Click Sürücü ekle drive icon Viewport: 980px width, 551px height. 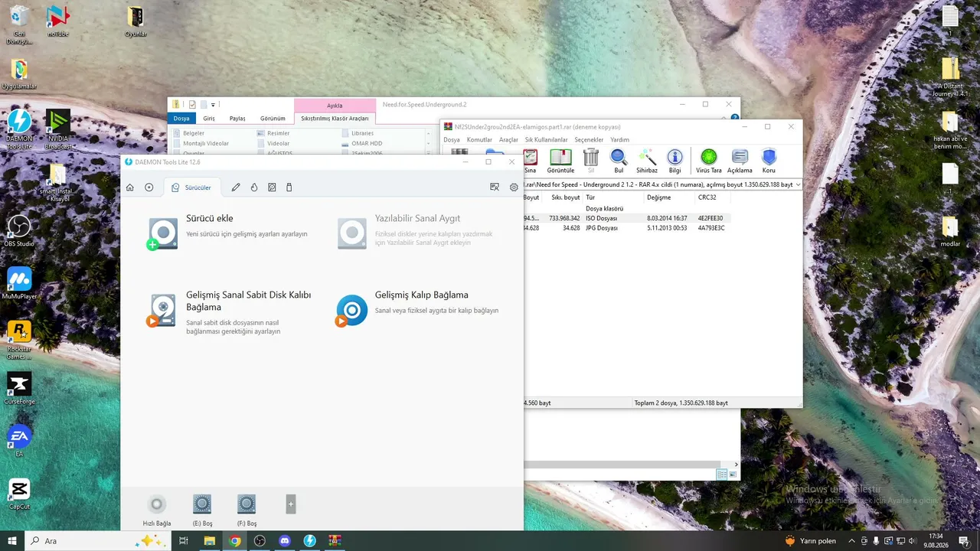(x=162, y=234)
